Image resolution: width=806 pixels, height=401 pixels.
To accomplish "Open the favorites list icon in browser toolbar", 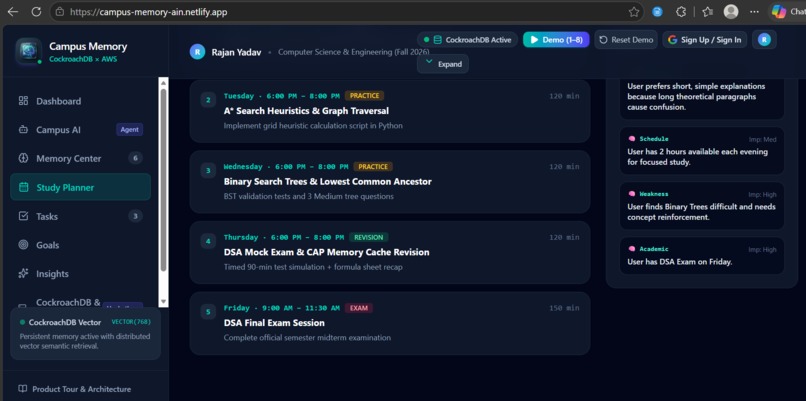I will (x=708, y=12).
